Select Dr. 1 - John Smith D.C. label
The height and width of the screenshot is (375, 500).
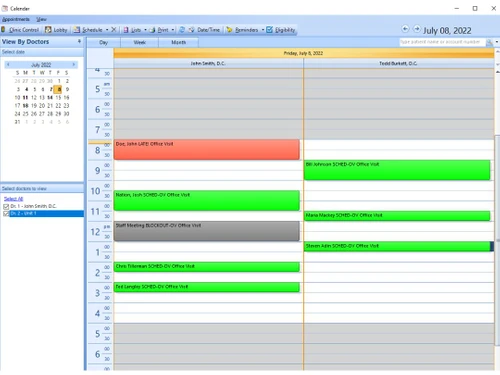coord(33,206)
